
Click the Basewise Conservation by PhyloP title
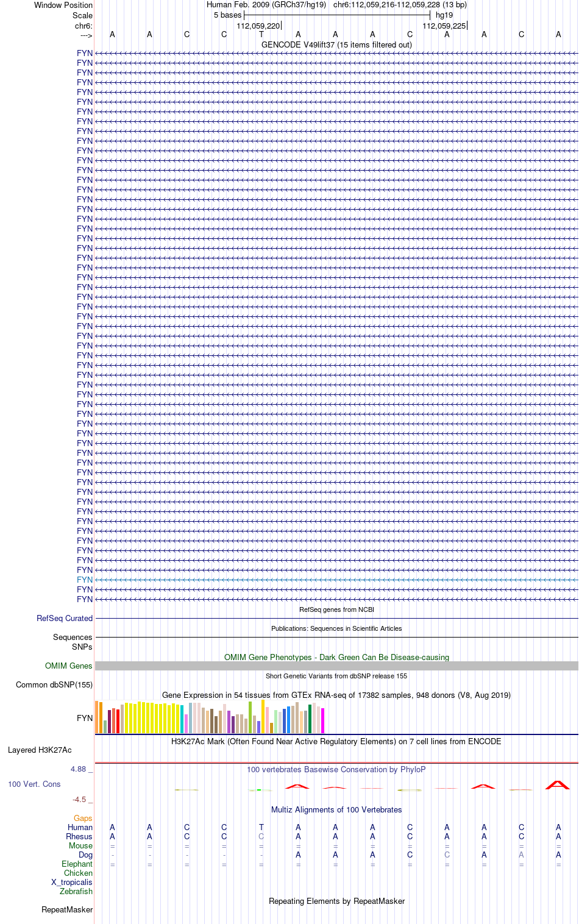[x=336, y=769]
